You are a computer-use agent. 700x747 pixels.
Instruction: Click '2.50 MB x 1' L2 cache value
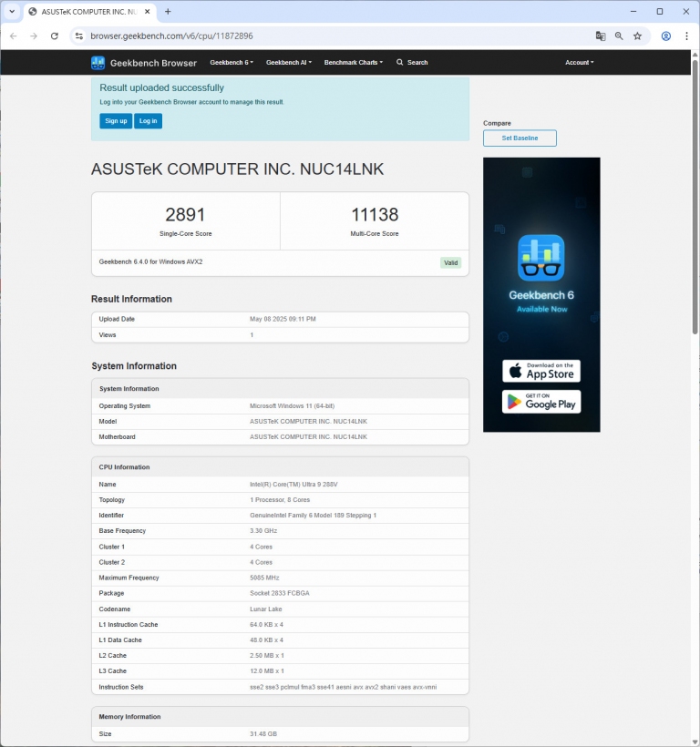click(x=267, y=656)
